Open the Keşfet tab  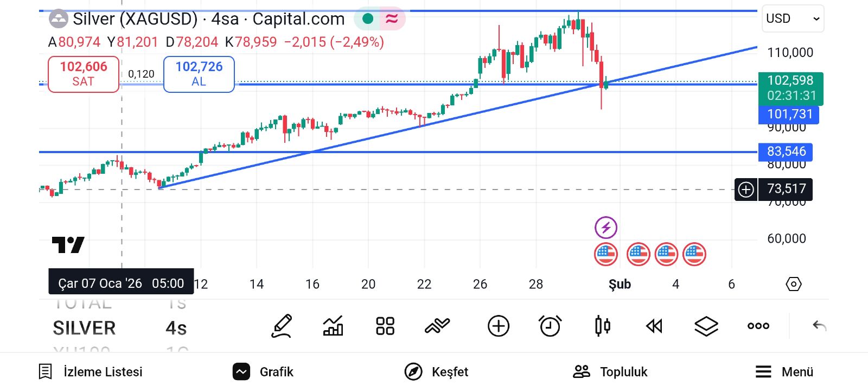pyautogui.click(x=436, y=372)
